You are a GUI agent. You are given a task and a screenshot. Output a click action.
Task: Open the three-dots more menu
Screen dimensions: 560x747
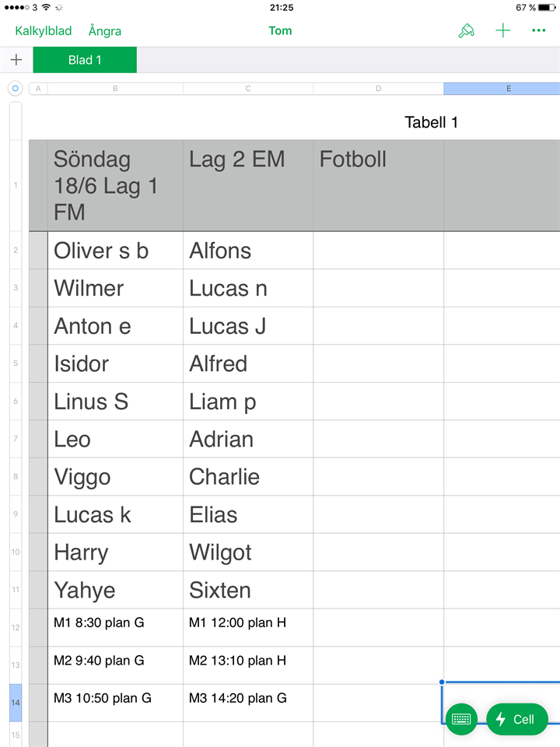coord(538,31)
